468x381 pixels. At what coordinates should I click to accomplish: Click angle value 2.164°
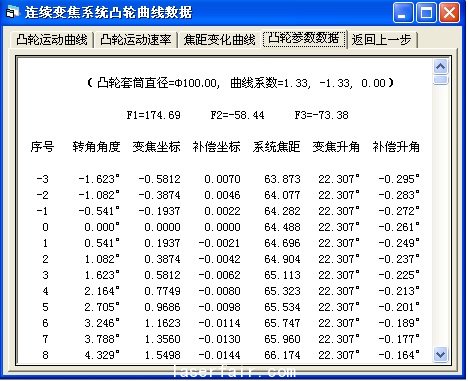click(102, 291)
